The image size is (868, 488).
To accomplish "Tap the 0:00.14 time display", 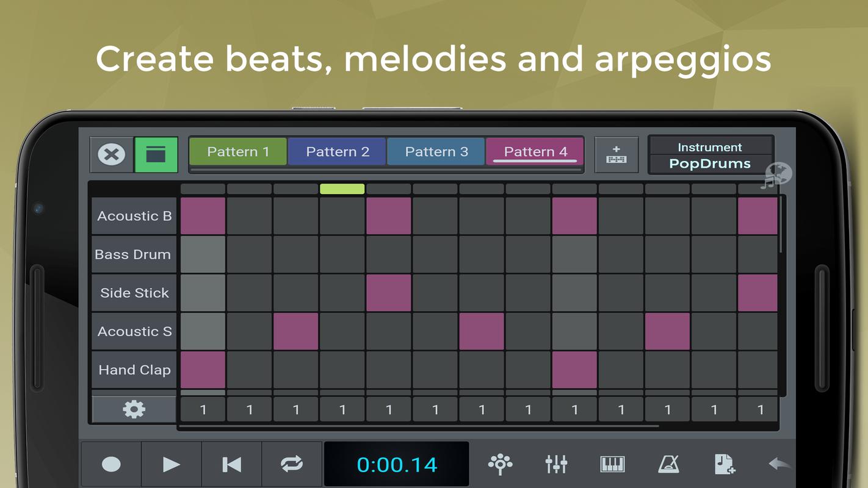I will point(397,465).
